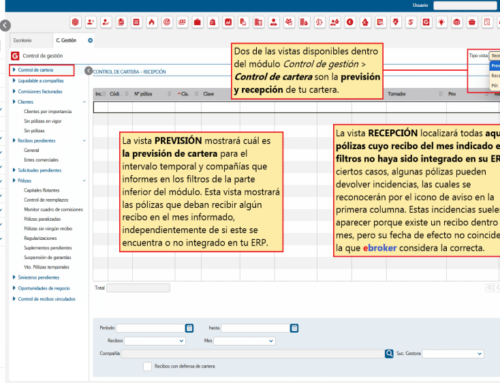Collapse Clientes section chevron

tap(84, 102)
